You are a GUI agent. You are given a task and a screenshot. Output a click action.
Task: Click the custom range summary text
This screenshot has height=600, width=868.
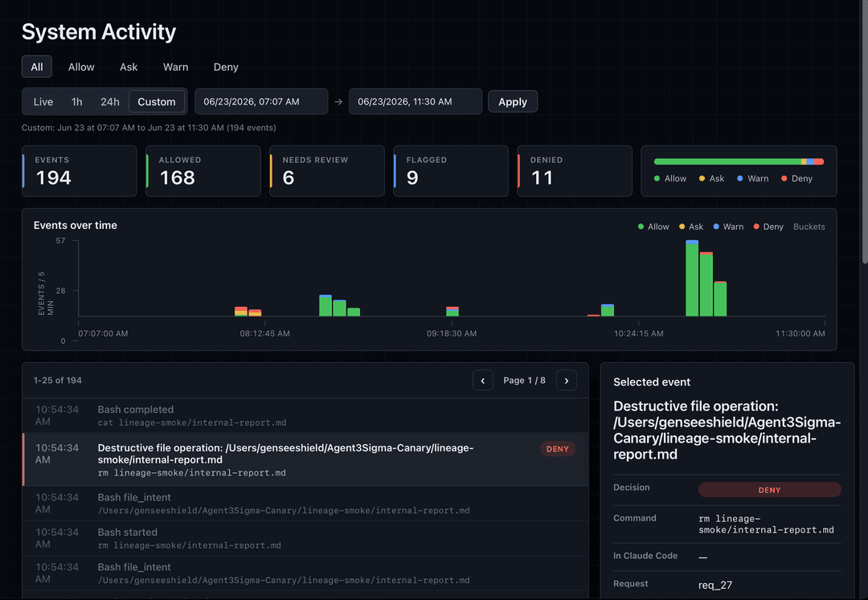pyautogui.click(x=149, y=128)
